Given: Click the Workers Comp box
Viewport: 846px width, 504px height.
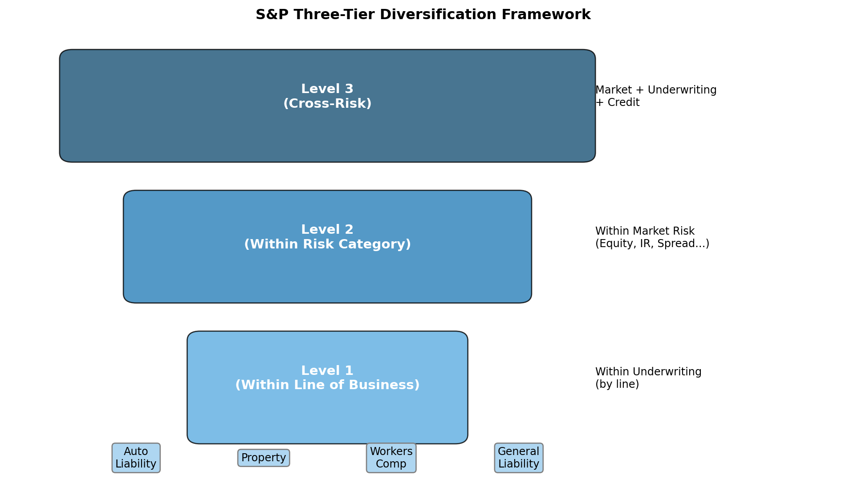Looking at the screenshot, I should pos(391,458).
